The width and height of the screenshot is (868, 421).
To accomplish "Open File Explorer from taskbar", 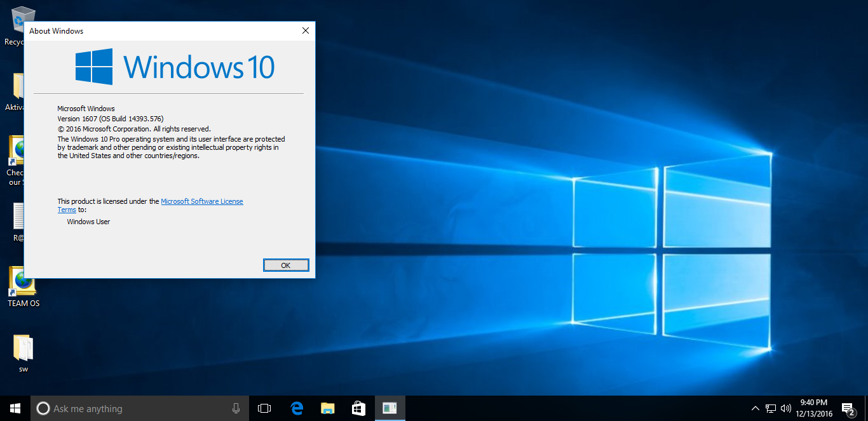I will (327, 408).
